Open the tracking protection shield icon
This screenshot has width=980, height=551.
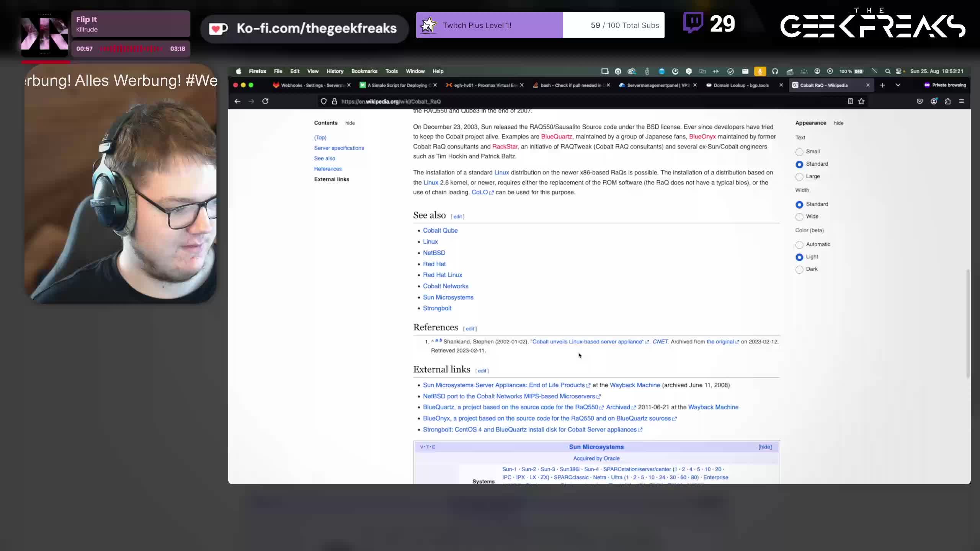click(x=323, y=101)
